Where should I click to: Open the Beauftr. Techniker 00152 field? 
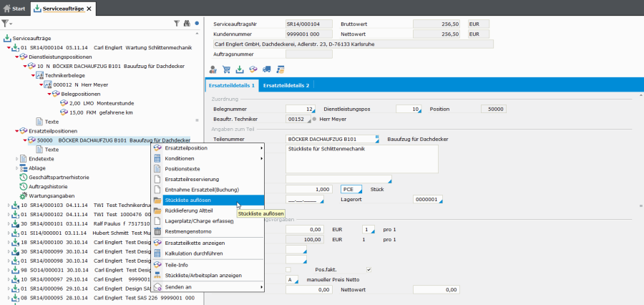pos(298,119)
